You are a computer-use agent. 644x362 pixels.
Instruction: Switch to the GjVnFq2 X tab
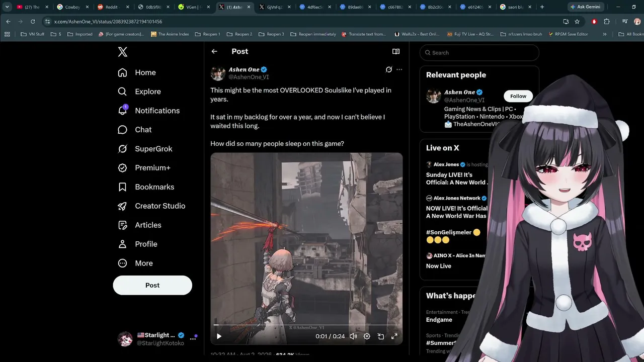point(274,7)
